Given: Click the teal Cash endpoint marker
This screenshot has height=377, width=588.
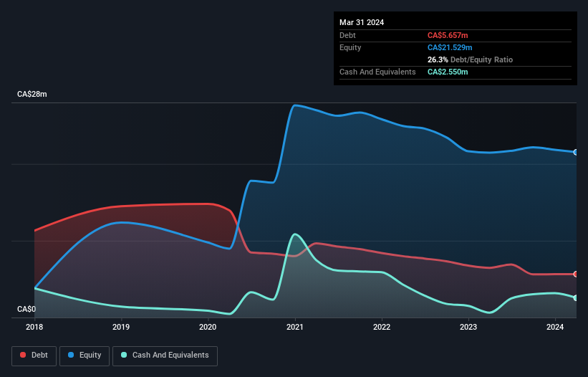Looking at the screenshot, I should pos(576,298).
